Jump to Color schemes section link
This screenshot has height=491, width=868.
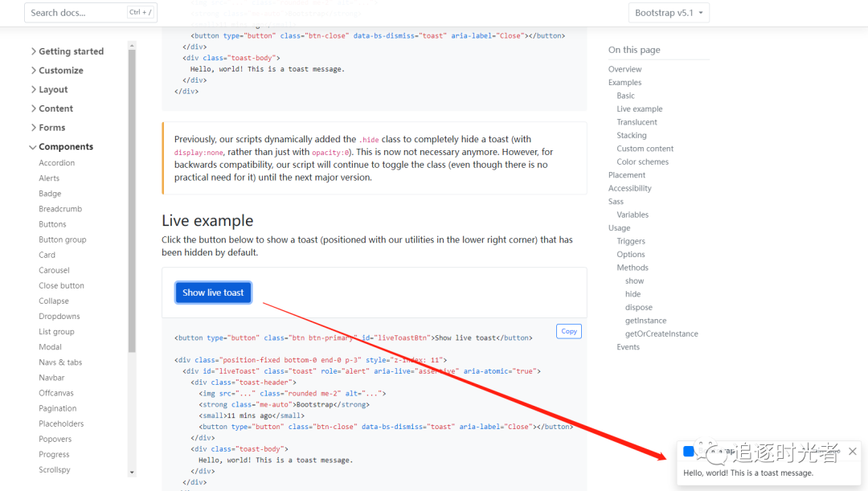point(642,162)
